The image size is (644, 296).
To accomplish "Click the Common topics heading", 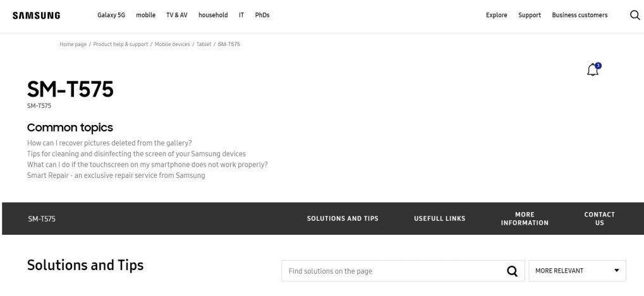I will pos(70,127).
